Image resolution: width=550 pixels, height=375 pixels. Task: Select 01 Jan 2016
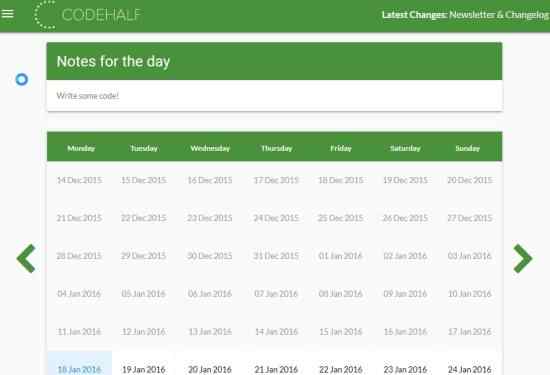[341, 256]
